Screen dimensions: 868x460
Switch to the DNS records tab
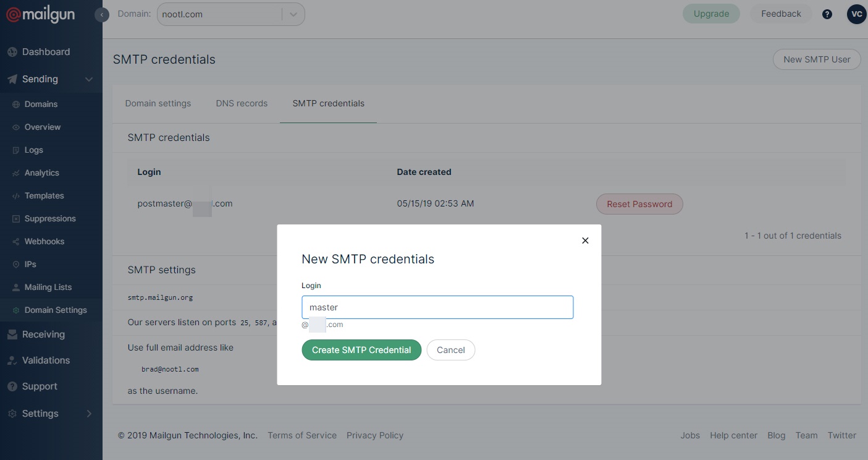tap(242, 103)
